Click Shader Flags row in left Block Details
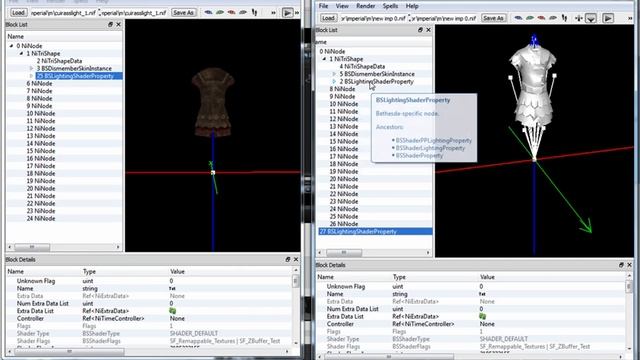This screenshot has width=640, height=360. click(x=149, y=341)
